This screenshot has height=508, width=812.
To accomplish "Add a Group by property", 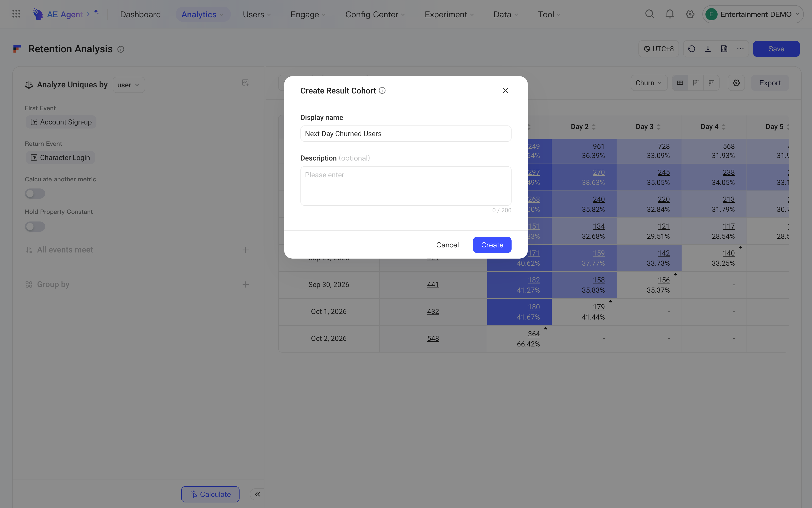I will tap(245, 284).
